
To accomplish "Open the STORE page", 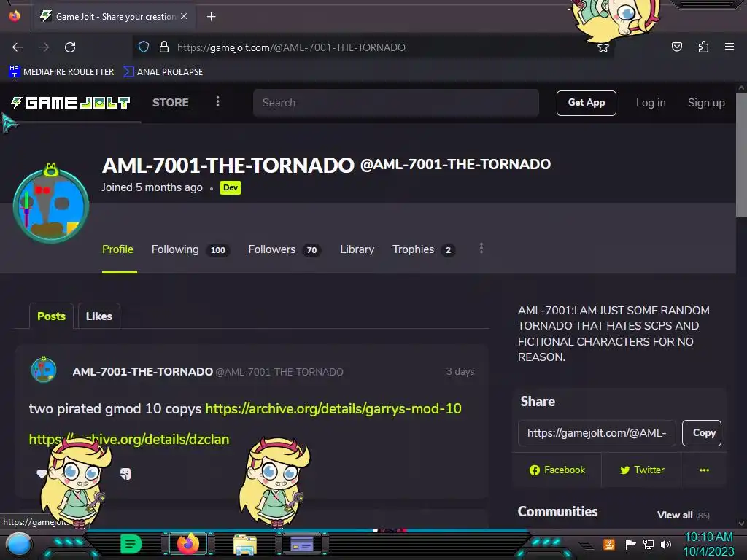I will [171, 102].
